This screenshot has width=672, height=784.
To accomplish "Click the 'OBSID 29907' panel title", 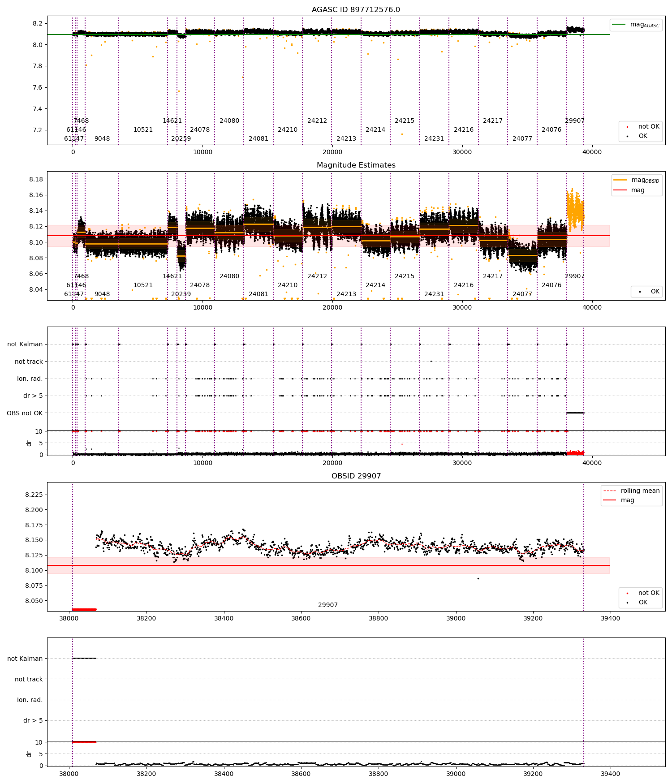I will pyautogui.click(x=356, y=476).
